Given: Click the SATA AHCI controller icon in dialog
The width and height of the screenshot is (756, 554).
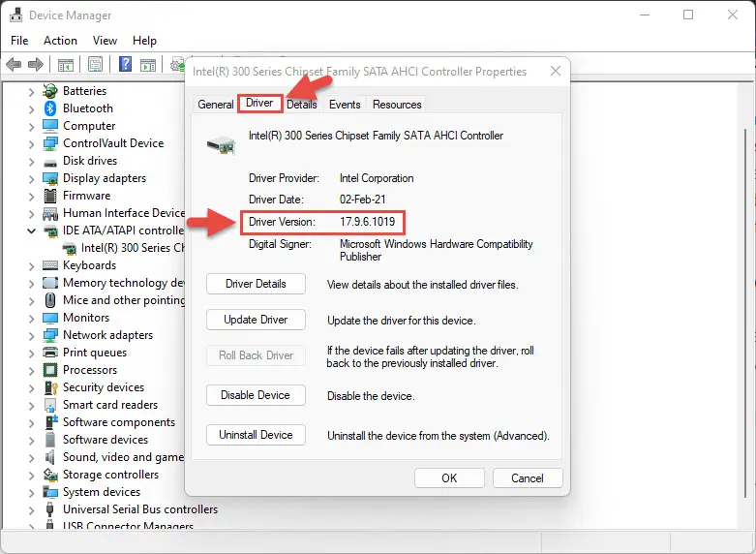Looking at the screenshot, I should [222, 144].
